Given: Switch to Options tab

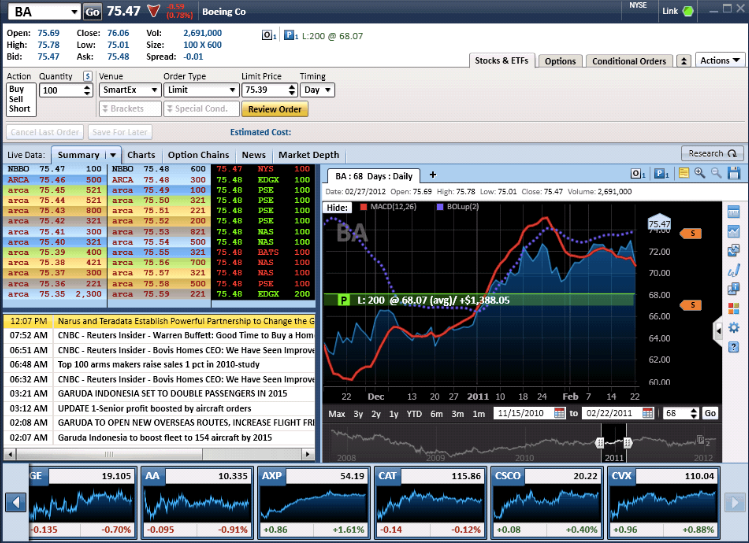Looking at the screenshot, I should (x=560, y=61).
